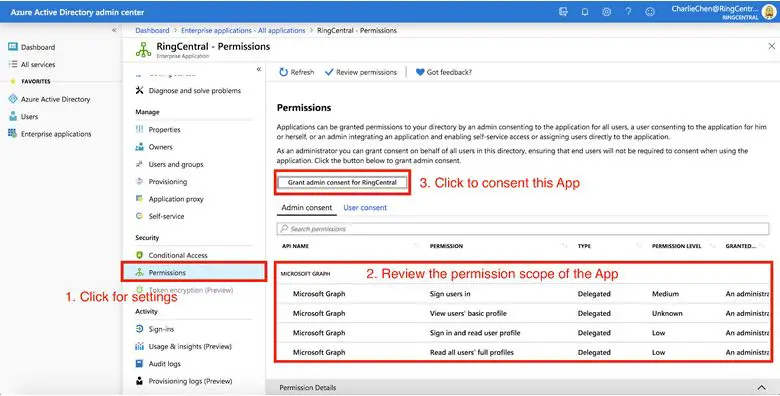Click the Permission Details bar label

(307, 388)
